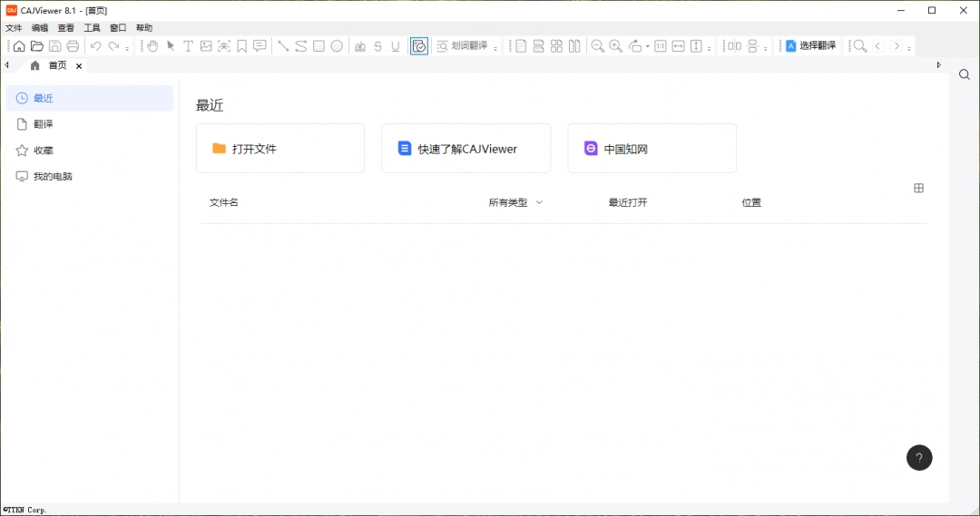980x516 pixels.
Task: Click the 划词翻译 word translation button
Action: pyautogui.click(x=463, y=46)
